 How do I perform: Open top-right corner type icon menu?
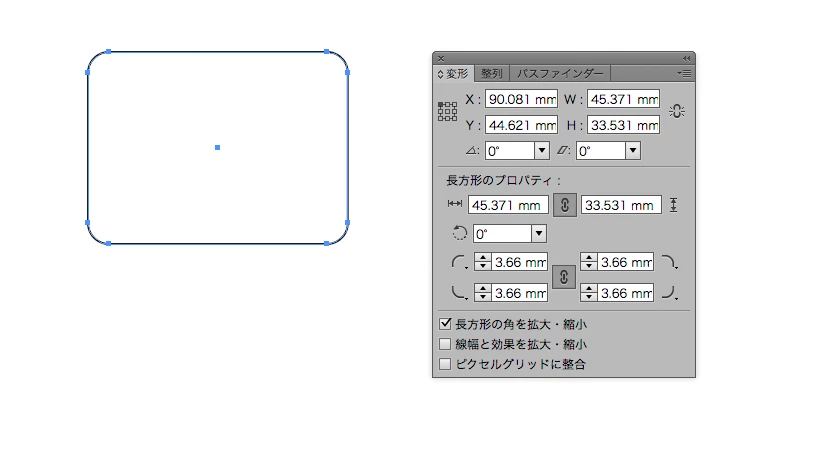point(670,262)
